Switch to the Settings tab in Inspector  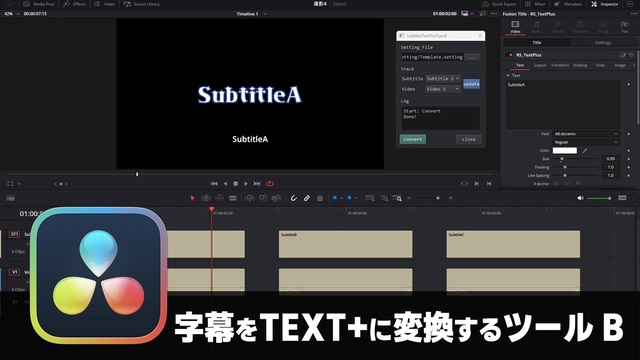tap(603, 42)
